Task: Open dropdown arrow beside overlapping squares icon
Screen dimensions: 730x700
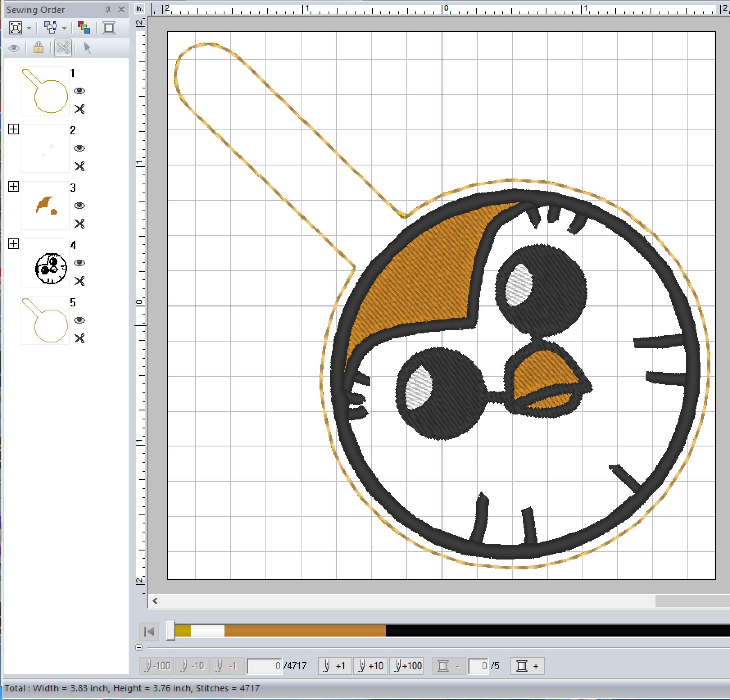Action: pos(64,28)
